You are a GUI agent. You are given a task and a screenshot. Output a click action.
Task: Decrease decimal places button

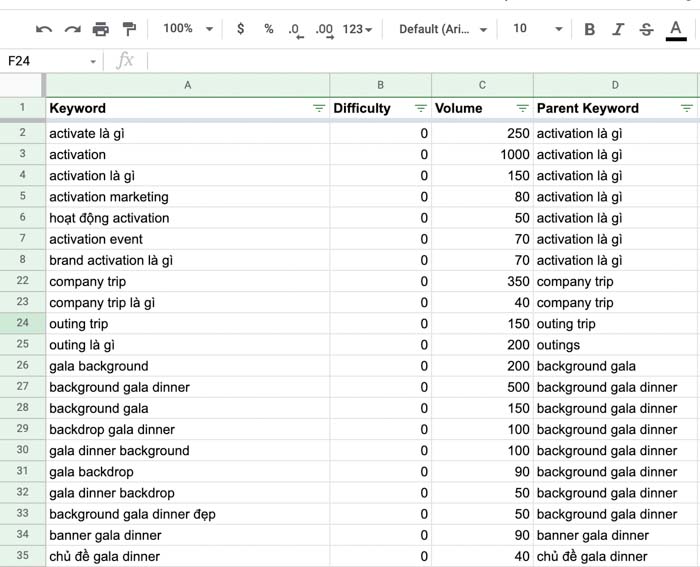pos(295,30)
